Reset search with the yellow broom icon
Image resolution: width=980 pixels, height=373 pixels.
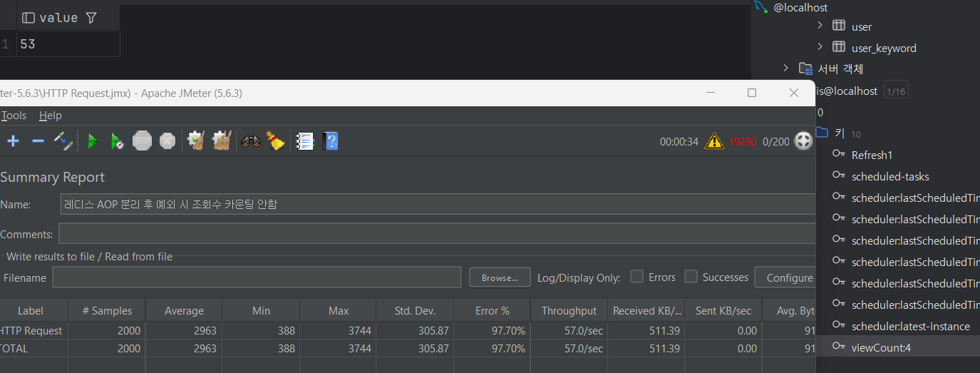click(x=275, y=141)
